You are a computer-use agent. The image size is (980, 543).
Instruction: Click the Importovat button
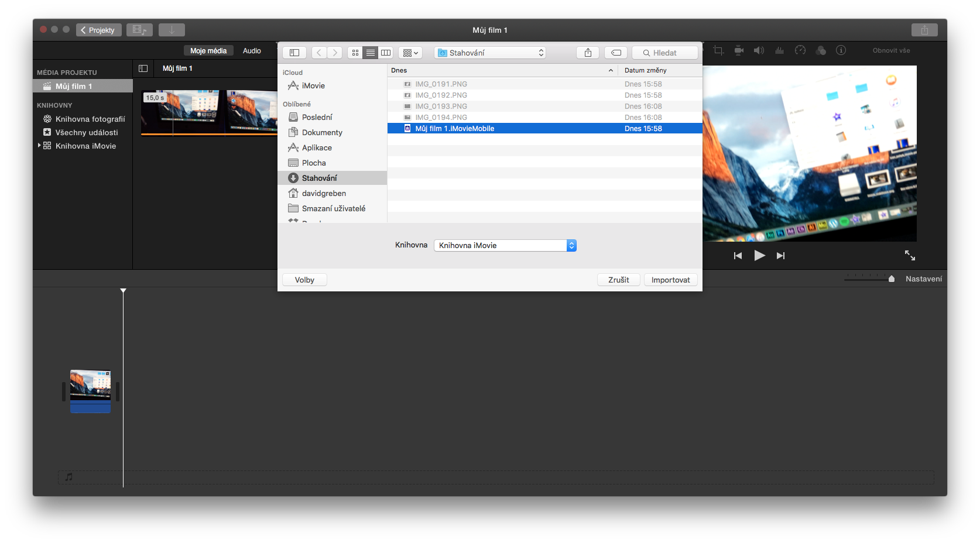[x=670, y=280]
